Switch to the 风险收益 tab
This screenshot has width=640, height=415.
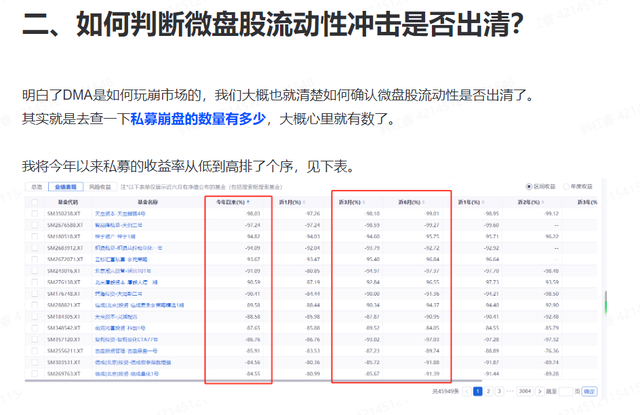point(100,186)
